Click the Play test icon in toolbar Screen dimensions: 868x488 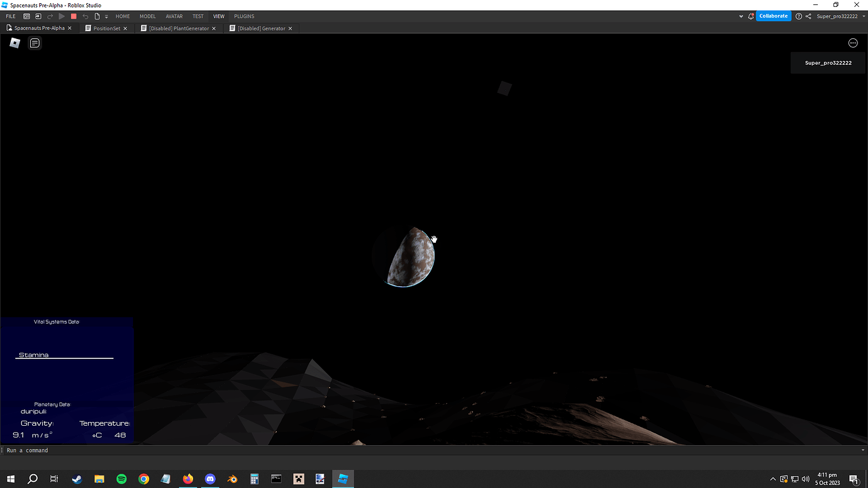pos(61,16)
